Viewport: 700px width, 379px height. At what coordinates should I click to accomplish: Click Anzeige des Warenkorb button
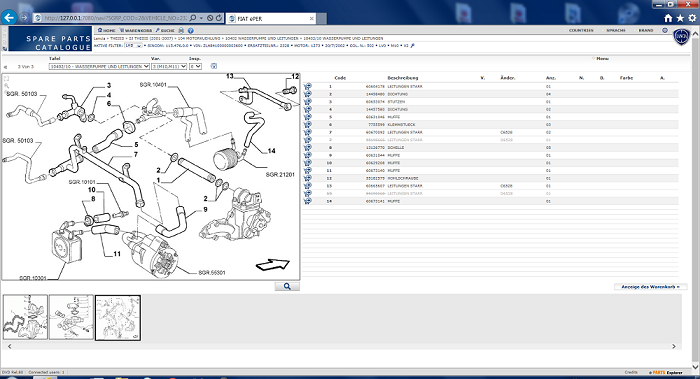650,287
